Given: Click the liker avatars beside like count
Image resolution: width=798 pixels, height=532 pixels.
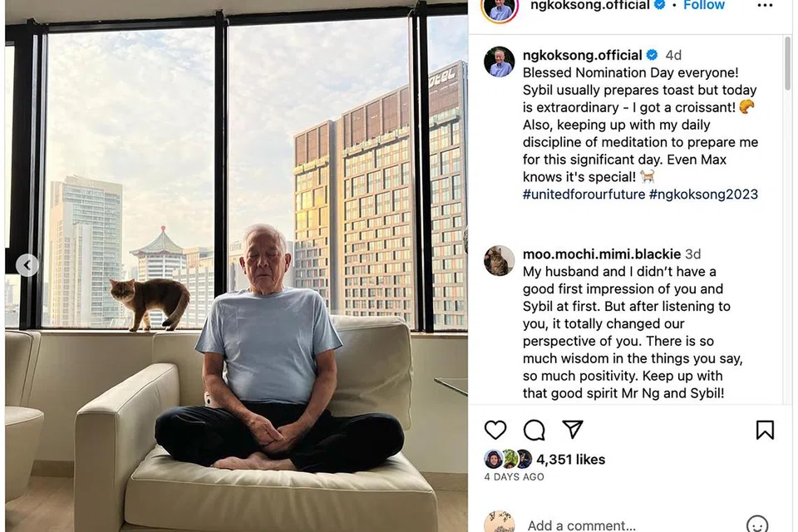Looking at the screenshot, I should click(508, 459).
